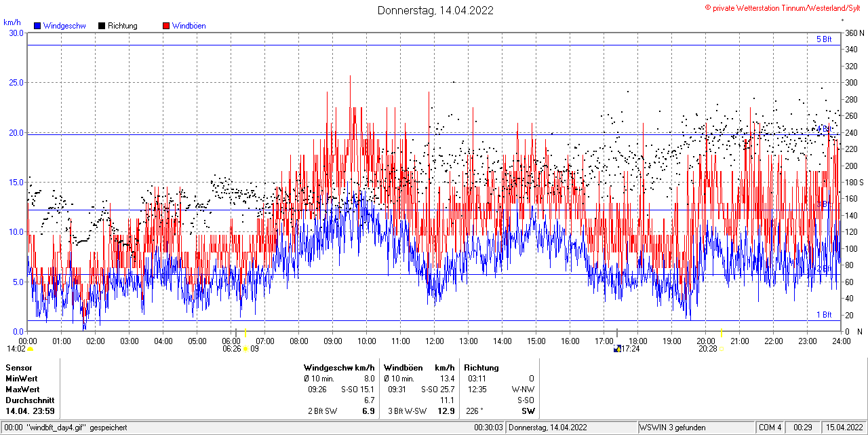Click the blue Windgeschw legend swatch

point(37,26)
